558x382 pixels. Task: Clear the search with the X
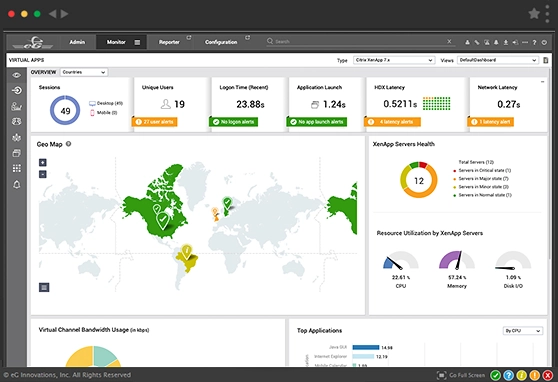click(449, 42)
